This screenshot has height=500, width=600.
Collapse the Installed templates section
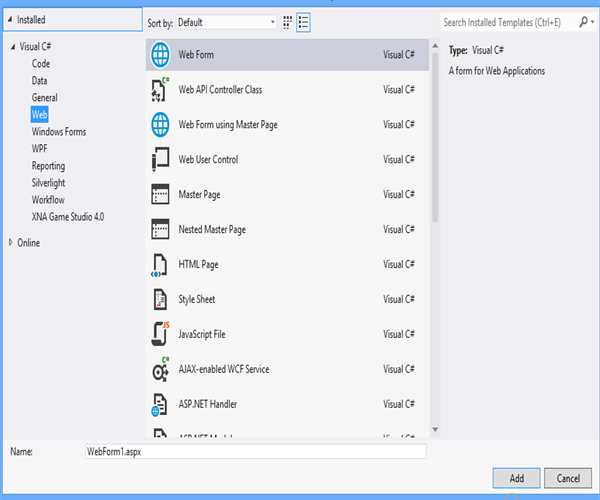pos(10,19)
